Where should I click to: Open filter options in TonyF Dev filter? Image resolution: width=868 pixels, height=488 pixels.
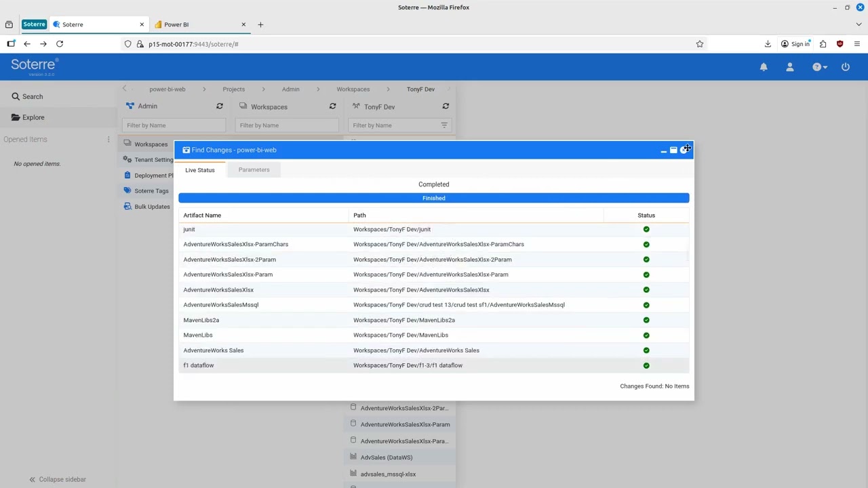click(x=444, y=125)
